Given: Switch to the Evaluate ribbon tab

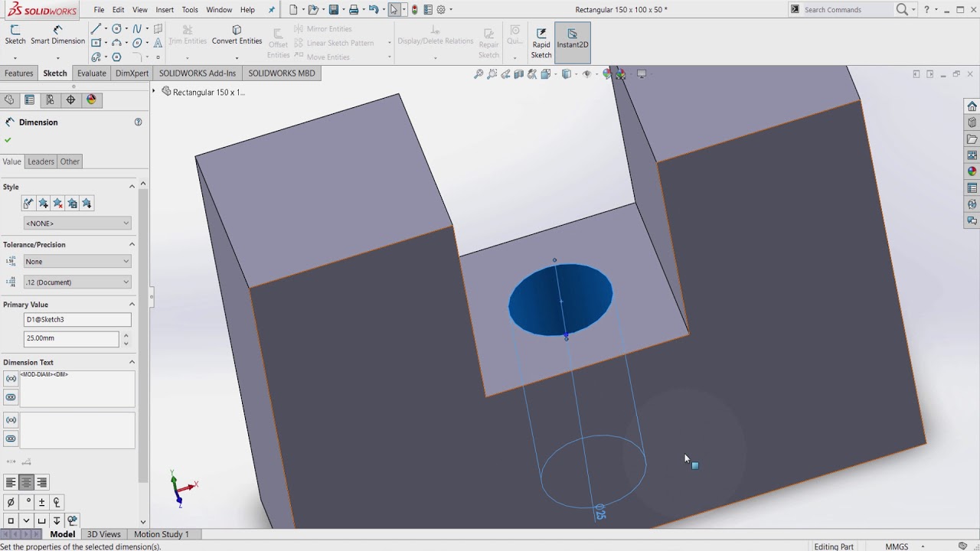Looking at the screenshot, I should pyautogui.click(x=91, y=73).
